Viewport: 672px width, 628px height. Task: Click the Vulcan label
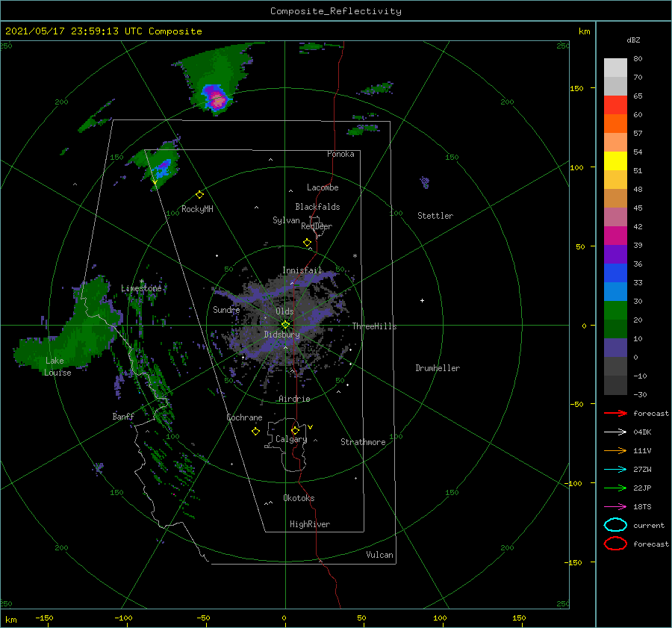click(x=379, y=555)
